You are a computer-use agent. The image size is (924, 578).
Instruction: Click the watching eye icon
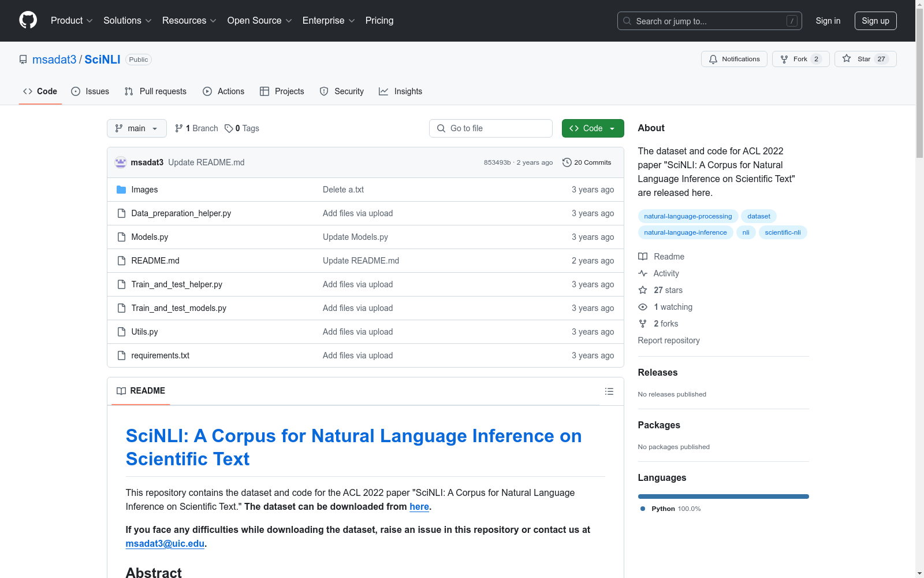pyautogui.click(x=643, y=307)
